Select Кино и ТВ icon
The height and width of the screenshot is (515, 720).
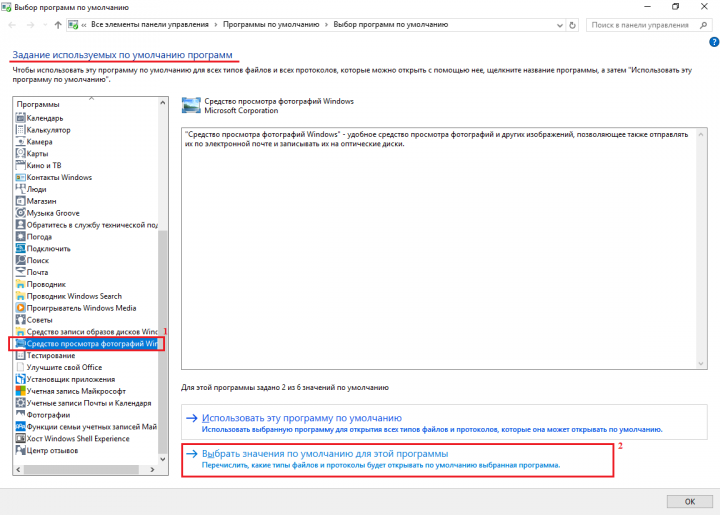tap(20, 165)
